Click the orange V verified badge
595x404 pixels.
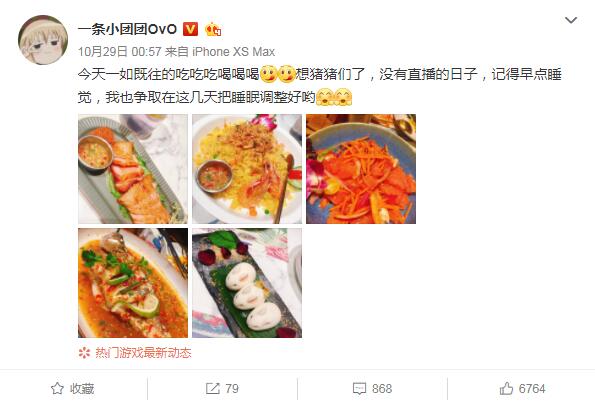[x=190, y=29]
